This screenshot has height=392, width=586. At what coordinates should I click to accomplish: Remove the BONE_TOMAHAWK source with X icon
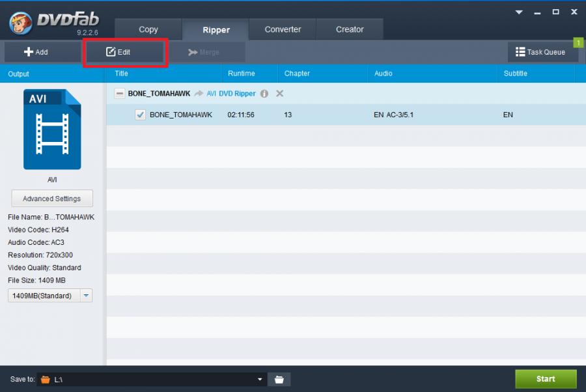pos(280,94)
